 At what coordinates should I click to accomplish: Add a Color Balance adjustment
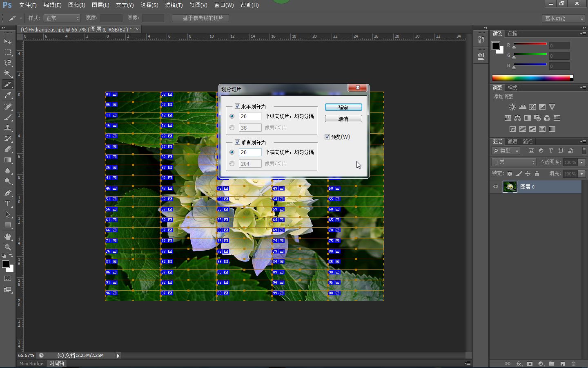pyautogui.click(x=518, y=118)
